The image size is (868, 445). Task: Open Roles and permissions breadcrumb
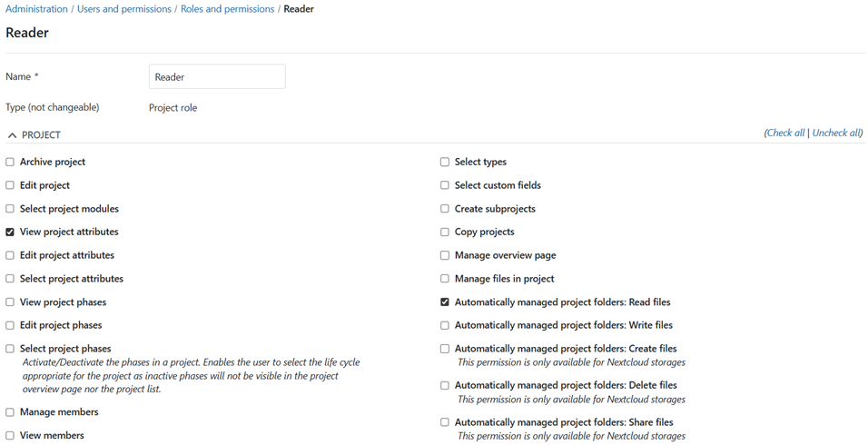(x=228, y=9)
